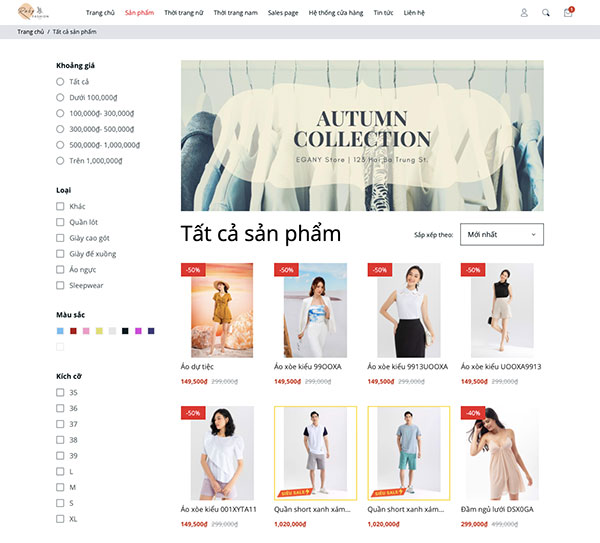This screenshot has width=600, height=543.
Task: Check the 'Giày đế xuồng' filter
Action: (60, 254)
